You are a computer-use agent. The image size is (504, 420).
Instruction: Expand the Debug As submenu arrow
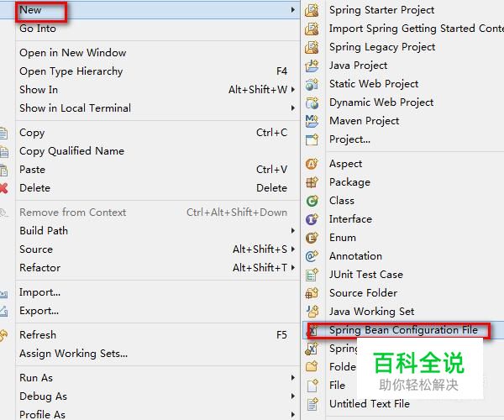pos(293,396)
